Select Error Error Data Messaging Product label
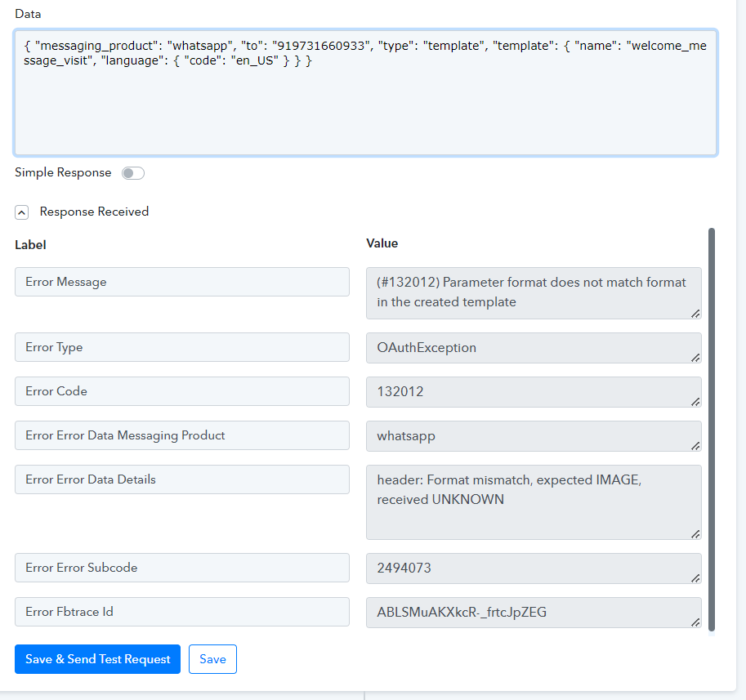The height and width of the screenshot is (700, 746). (x=182, y=435)
